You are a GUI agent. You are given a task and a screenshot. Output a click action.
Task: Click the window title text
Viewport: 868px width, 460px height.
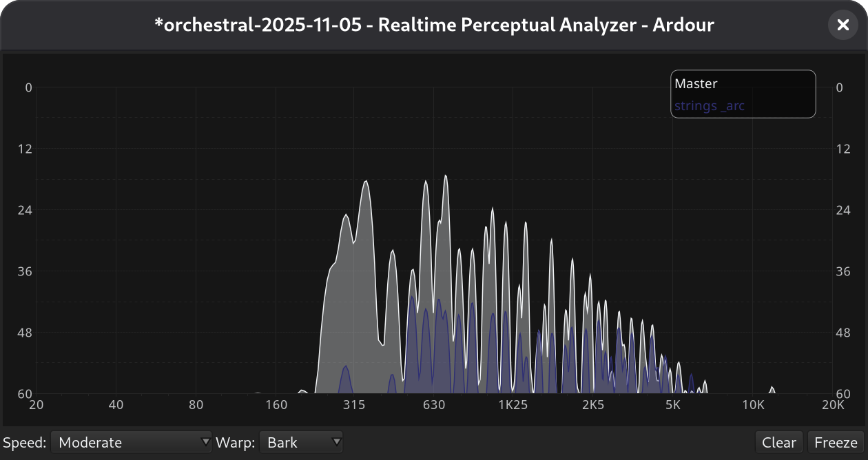pyautogui.click(x=434, y=25)
